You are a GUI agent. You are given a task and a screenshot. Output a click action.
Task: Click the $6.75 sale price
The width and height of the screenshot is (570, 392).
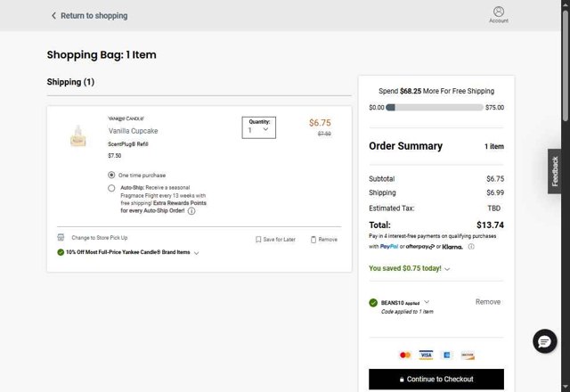[320, 123]
